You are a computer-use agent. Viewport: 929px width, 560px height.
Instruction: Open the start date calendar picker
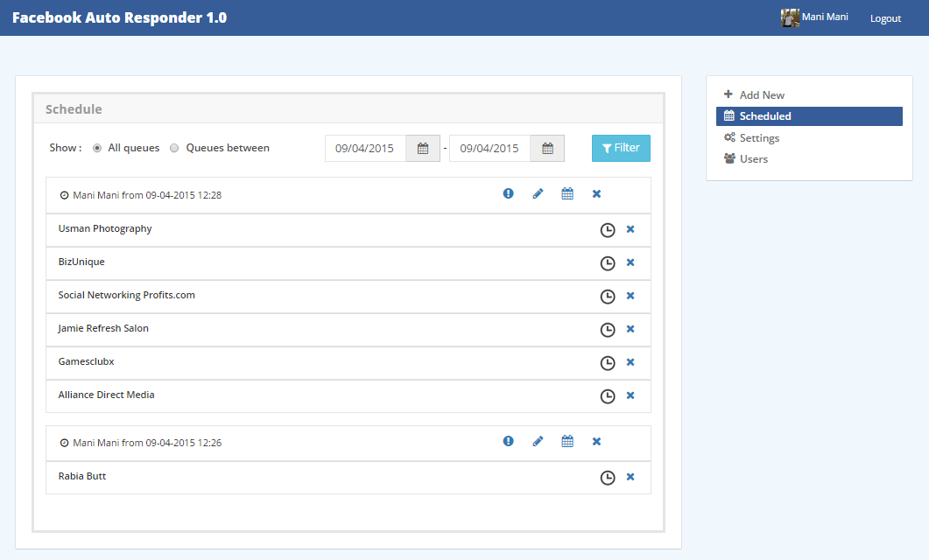pos(423,149)
